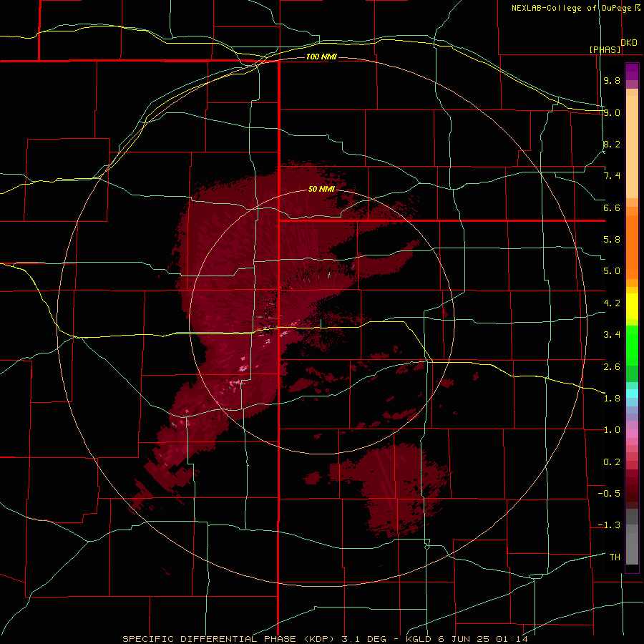Click the 3.4 color scale value
644x644 pixels.
612,335
